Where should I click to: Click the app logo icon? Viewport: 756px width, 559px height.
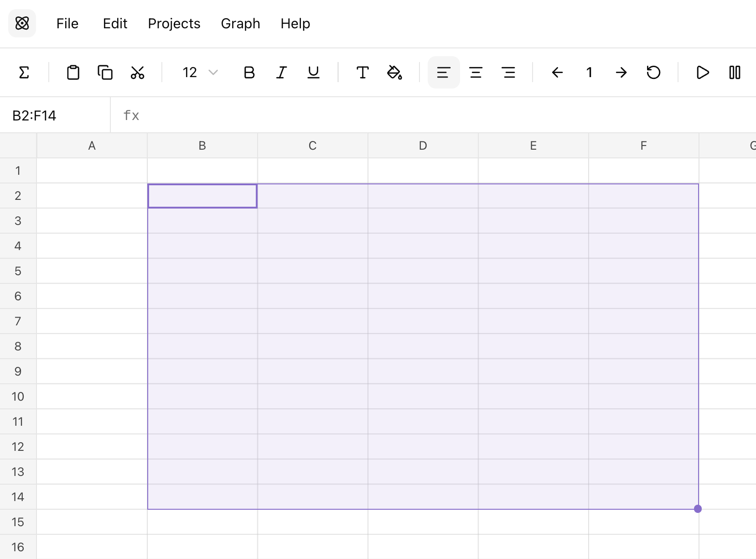22,23
